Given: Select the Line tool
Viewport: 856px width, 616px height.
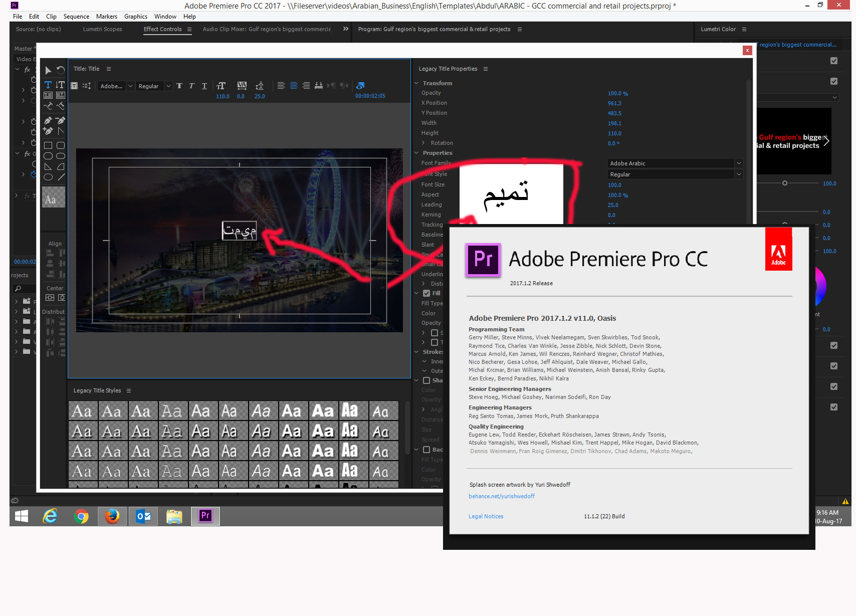Looking at the screenshot, I should point(61,177).
